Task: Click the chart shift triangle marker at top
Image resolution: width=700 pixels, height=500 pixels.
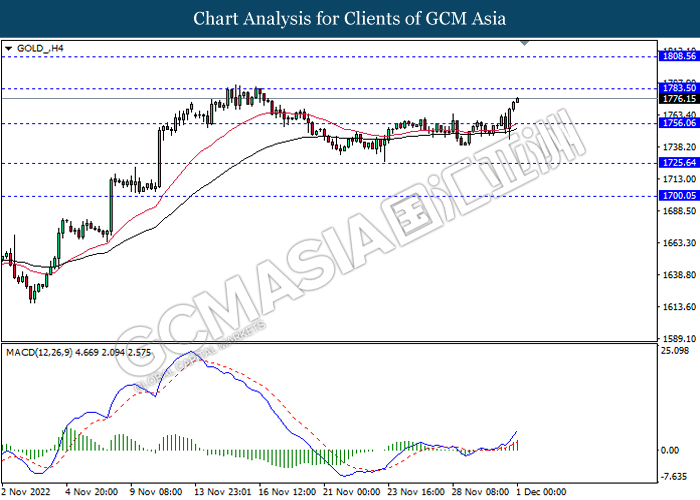Action: pos(525,43)
